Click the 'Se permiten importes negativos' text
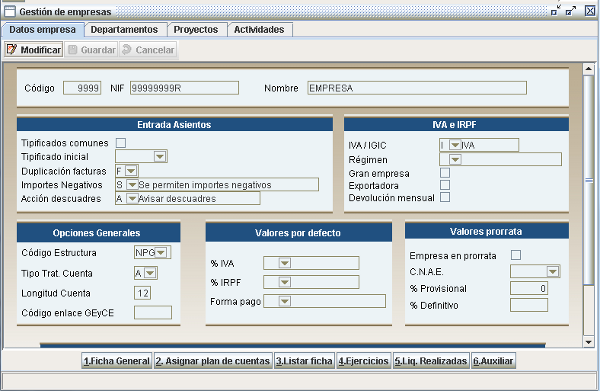Screen dimensions: 600x391 click(x=205, y=185)
